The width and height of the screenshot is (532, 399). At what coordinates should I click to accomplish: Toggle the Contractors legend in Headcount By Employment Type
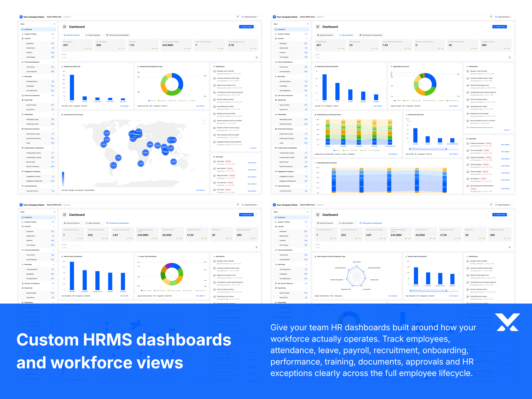coord(162,101)
